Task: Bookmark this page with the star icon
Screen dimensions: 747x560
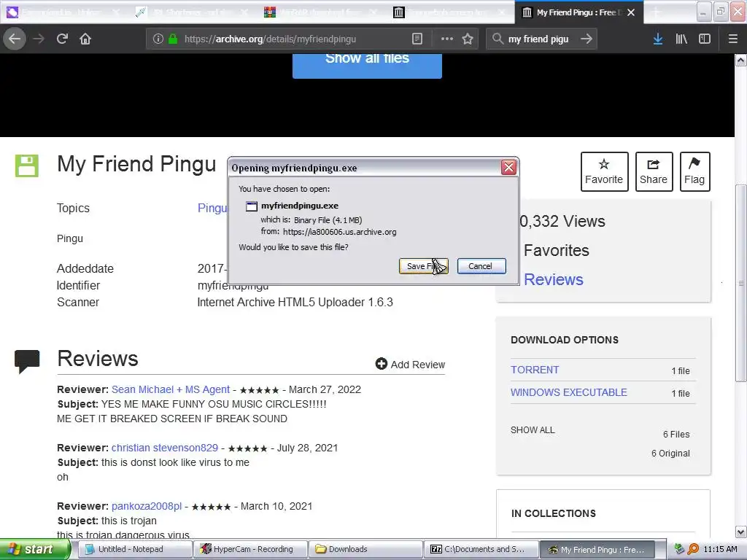Action: (468, 39)
